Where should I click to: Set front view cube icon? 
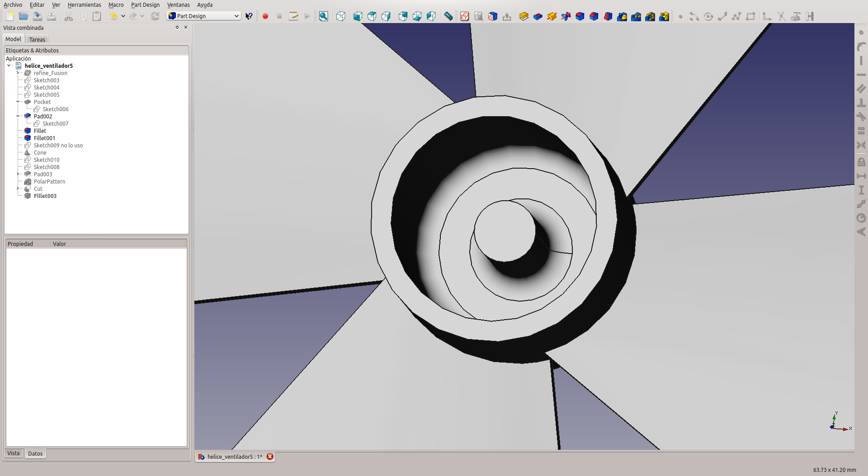(x=358, y=16)
